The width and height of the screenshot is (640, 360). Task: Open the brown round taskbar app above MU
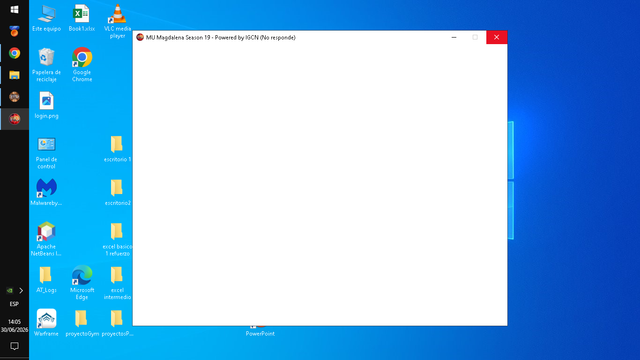click(14, 97)
